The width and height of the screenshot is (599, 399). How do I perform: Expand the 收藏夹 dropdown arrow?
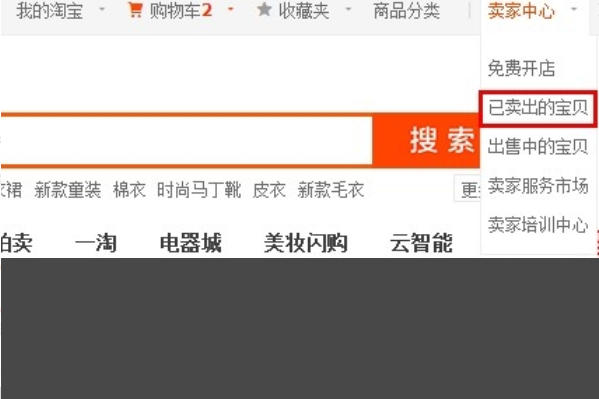click(348, 8)
